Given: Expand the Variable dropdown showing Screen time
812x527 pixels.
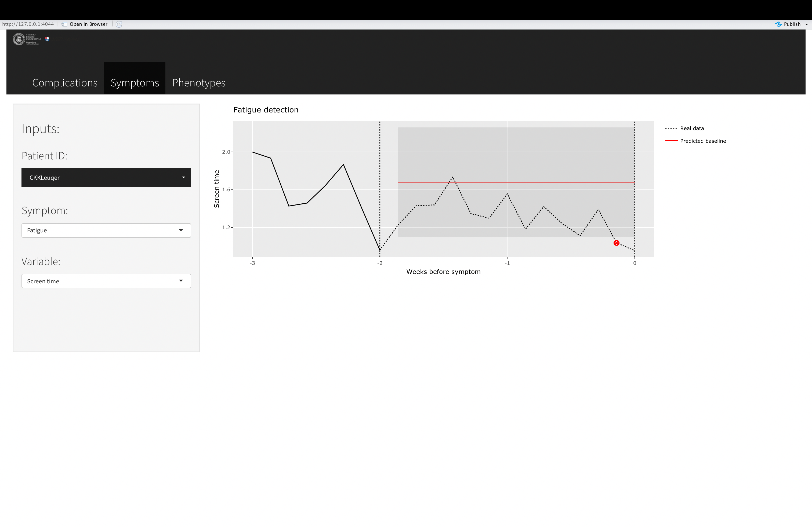Looking at the screenshot, I should click(x=106, y=281).
